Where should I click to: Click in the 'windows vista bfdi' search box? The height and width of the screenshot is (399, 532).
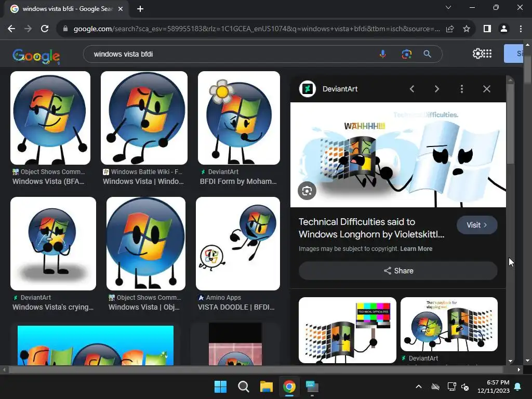(231, 54)
